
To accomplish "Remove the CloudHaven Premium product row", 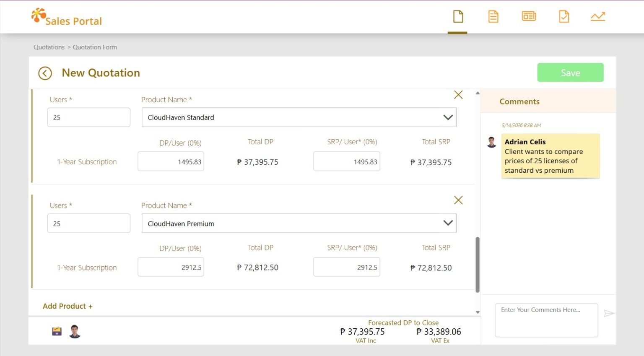I will 458,200.
